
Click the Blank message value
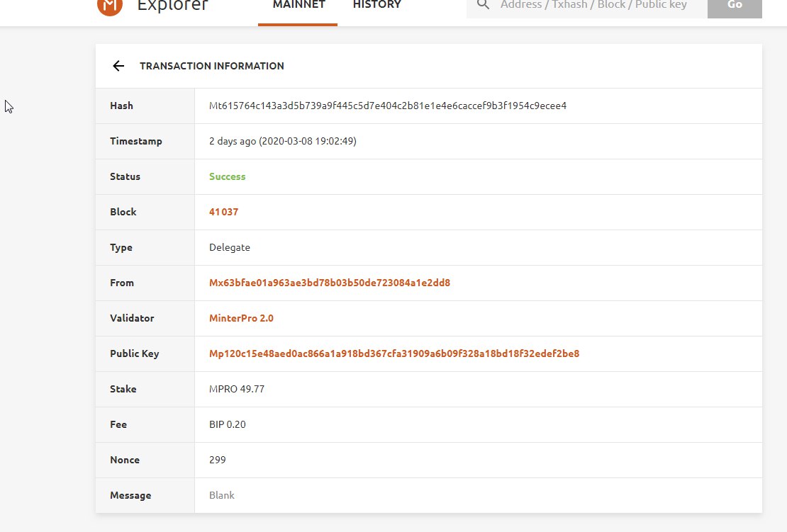(x=221, y=495)
